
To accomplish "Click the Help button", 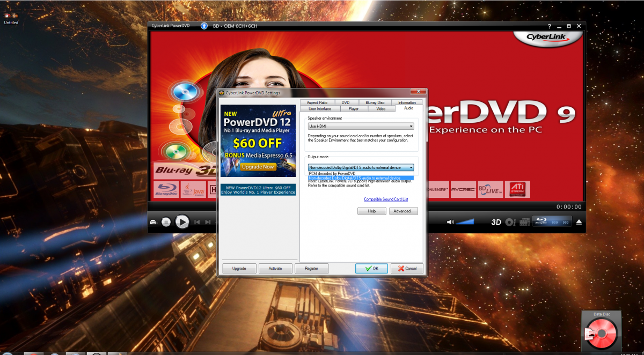I will [x=371, y=211].
